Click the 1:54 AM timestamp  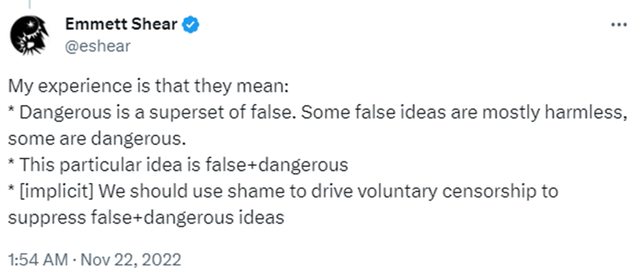[x=37, y=260]
